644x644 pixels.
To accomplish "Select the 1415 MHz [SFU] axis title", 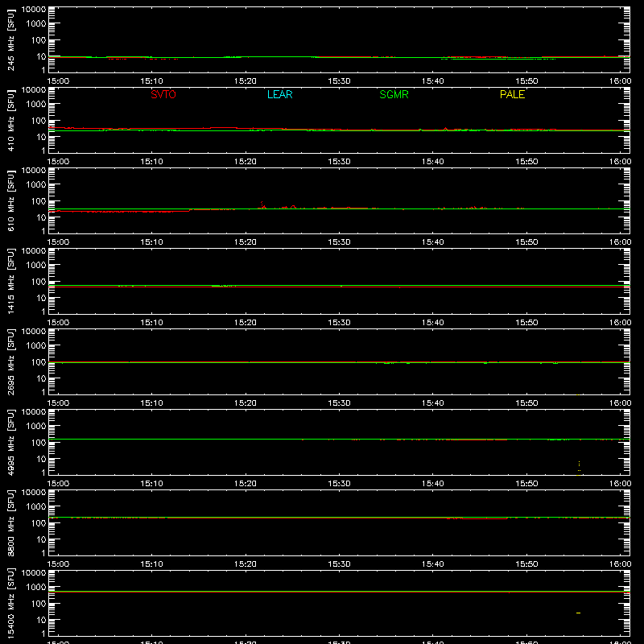I will tap(10, 281).
